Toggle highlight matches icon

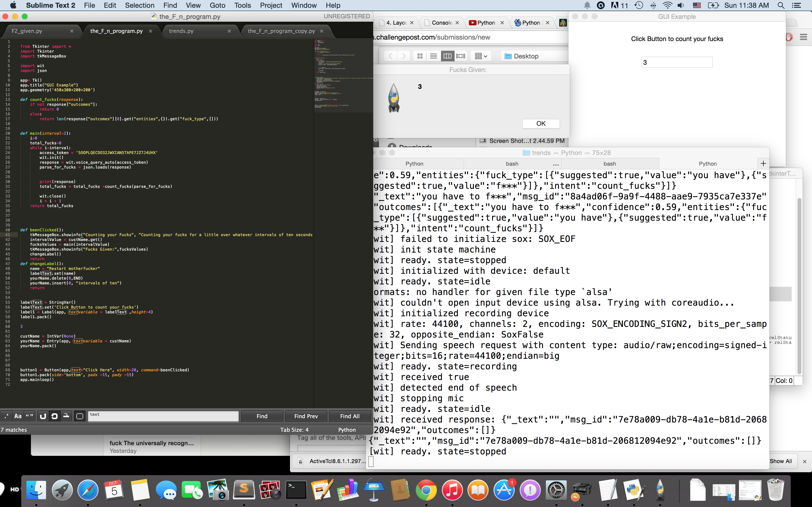(80, 416)
